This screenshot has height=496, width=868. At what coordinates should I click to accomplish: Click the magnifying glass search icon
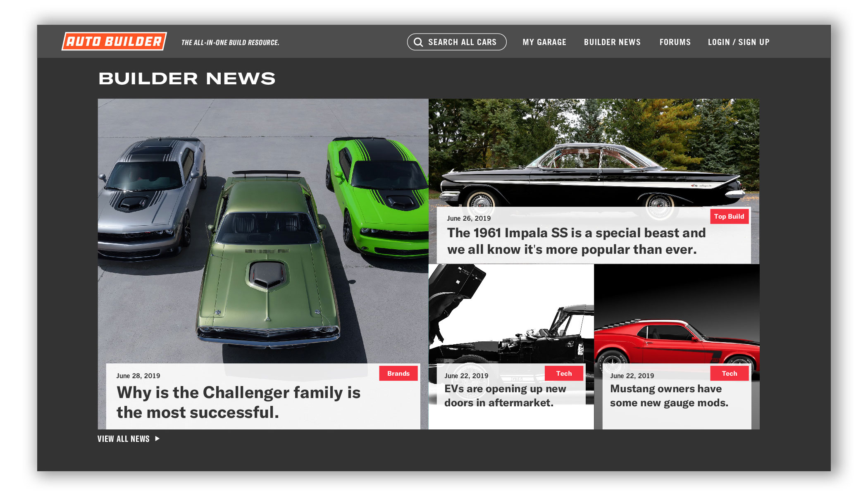[418, 42]
